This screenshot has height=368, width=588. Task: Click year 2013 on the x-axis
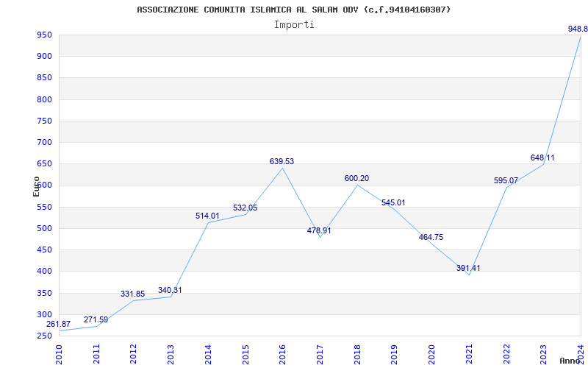click(171, 355)
